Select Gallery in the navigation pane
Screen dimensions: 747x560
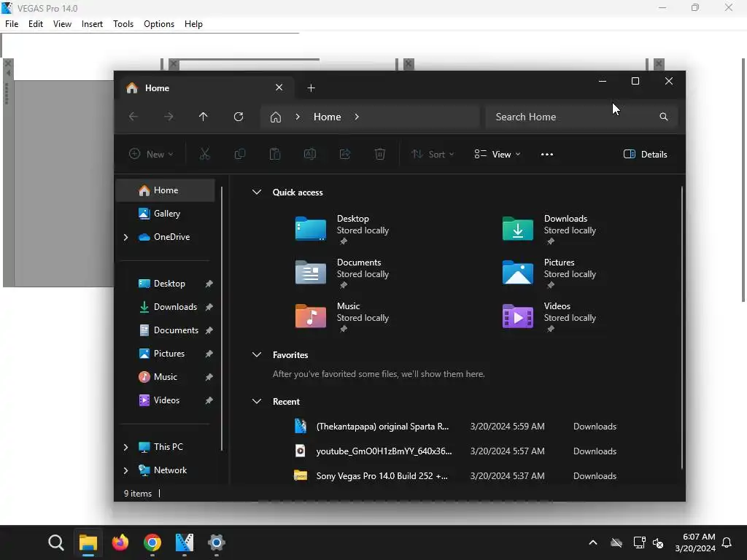click(166, 214)
